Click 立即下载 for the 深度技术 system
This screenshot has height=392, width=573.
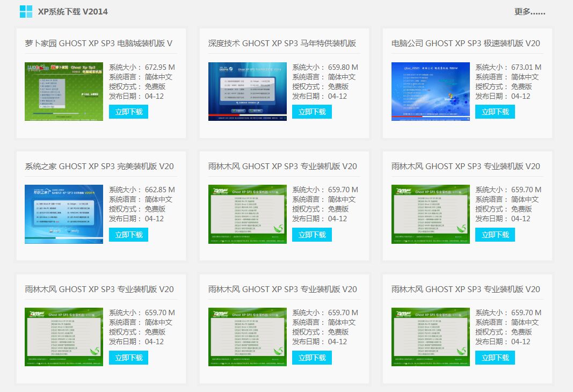311,112
